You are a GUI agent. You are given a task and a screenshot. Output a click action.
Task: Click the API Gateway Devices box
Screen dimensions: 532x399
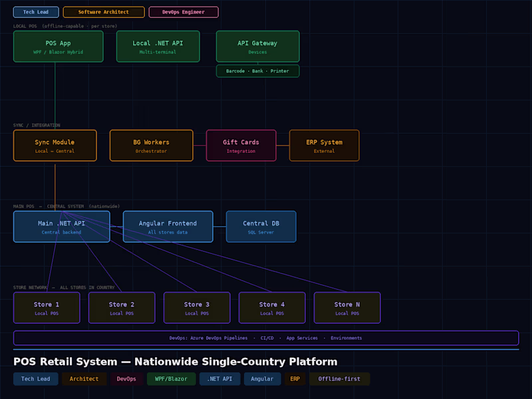(258, 47)
